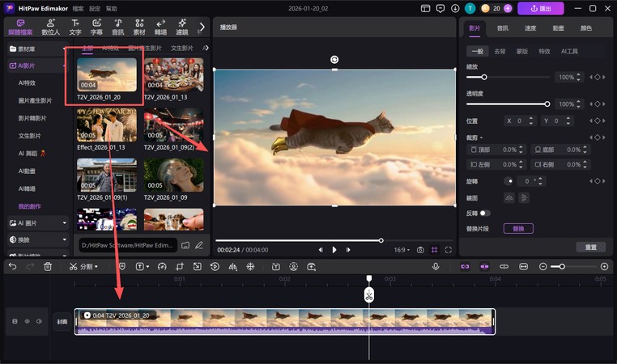This screenshot has height=364, width=617.
Task: Open the 文字 text tool
Action: click(x=75, y=28)
